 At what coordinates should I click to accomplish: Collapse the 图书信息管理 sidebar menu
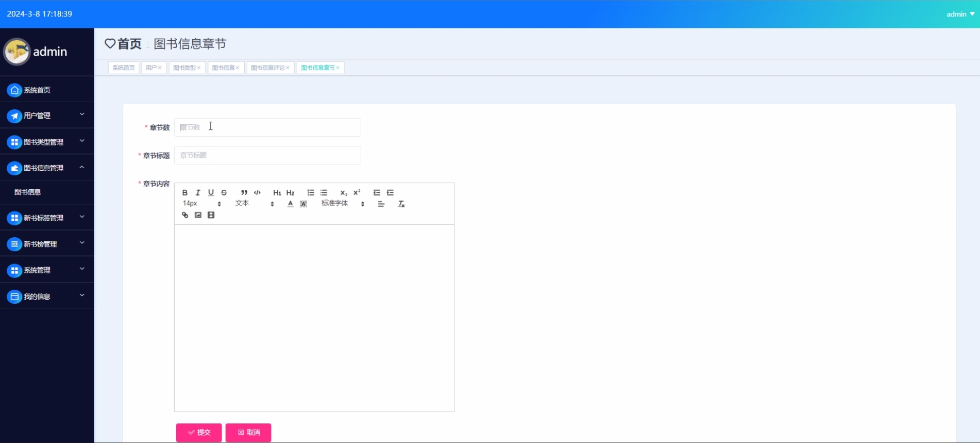point(47,168)
